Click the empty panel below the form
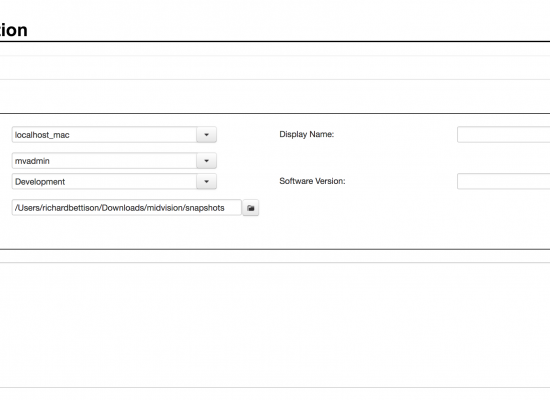This screenshot has width=550, height=400. click(x=275, y=325)
